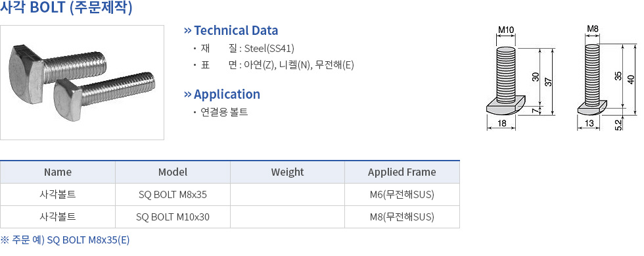Select the SQ BOLT M8x35 model cell
644x256 pixels.
click(x=172, y=195)
